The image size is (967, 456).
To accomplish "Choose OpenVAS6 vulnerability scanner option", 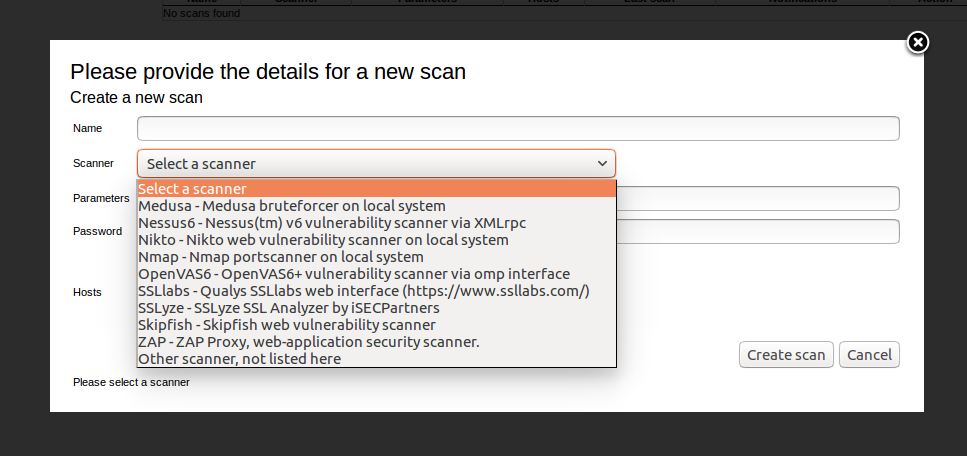I will click(x=376, y=273).
